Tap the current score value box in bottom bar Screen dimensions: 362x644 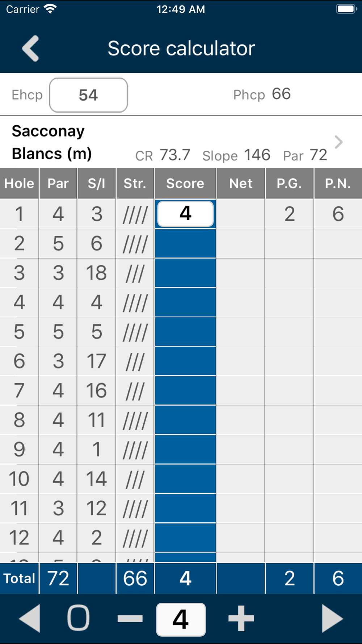(x=181, y=619)
